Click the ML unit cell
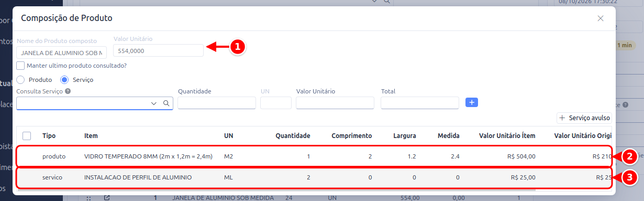 coord(229,177)
